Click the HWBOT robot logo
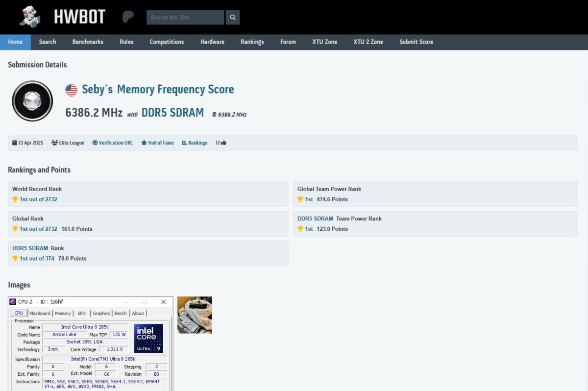 pos(30,17)
